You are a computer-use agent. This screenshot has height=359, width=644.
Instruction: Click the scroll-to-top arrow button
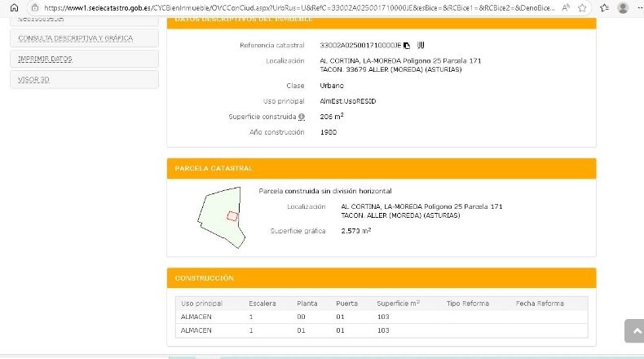tap(635, 330)
